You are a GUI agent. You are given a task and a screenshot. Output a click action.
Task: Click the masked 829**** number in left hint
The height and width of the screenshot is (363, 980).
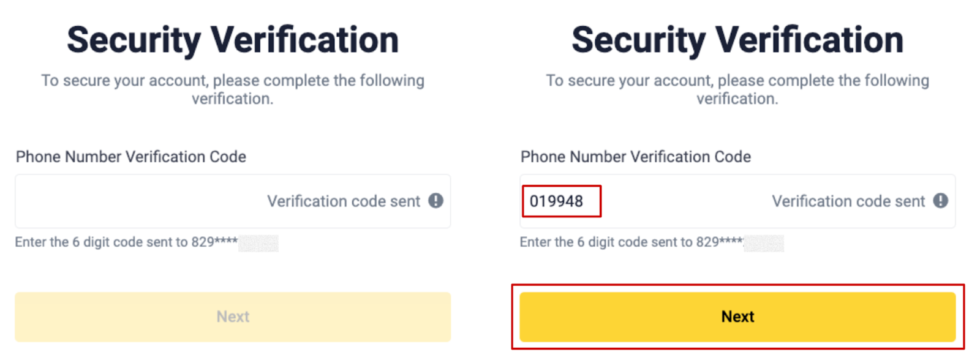214,242
